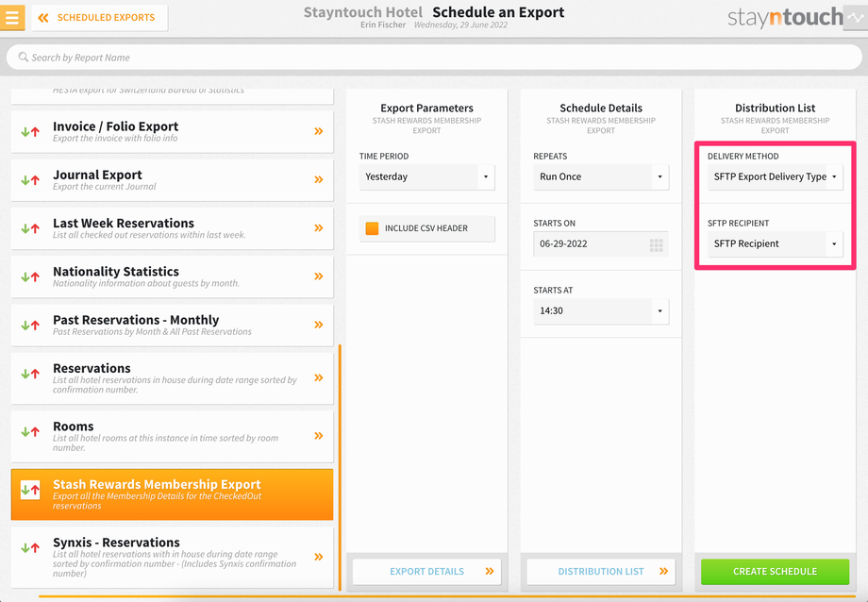Click the activity pulse icon at top right
This screenshot has height=602, width=868.
click(x=856, y=18)
